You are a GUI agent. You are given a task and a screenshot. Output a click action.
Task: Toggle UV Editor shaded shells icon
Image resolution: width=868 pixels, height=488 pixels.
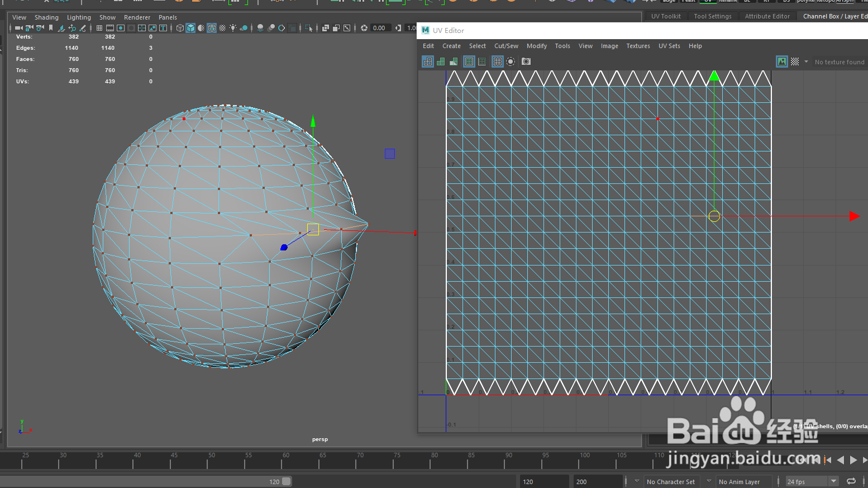(441, 61)
